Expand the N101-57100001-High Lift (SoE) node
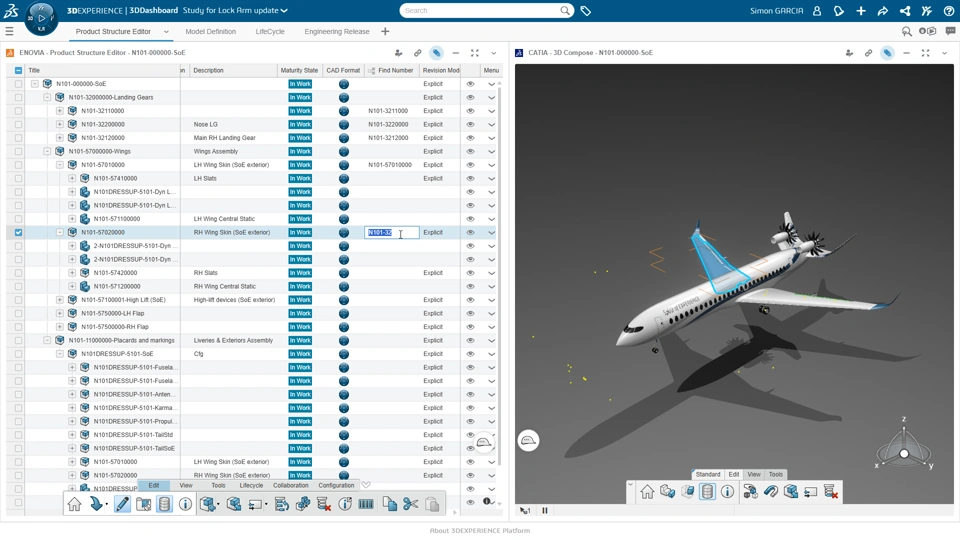Screen dimensions: 960x540 point(59,299)
